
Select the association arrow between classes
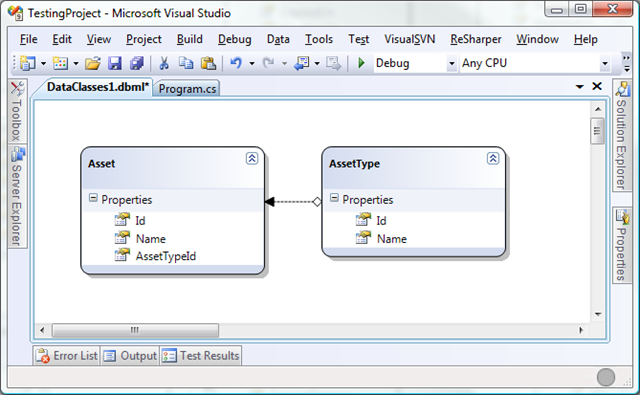click(x=293, y=202)
